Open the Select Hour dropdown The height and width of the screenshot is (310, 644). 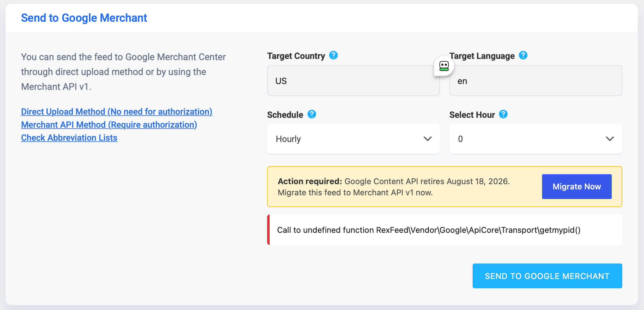(536, 139)
